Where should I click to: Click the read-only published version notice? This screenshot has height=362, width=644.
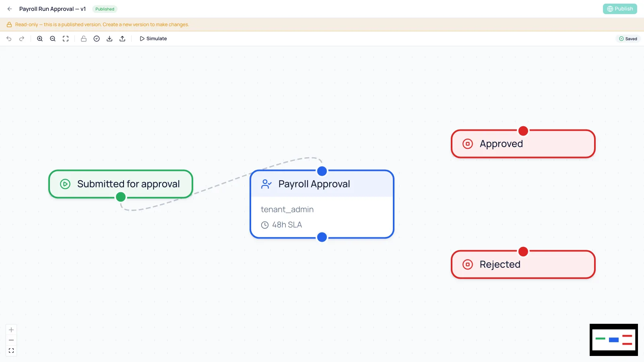tap(102, 25)
